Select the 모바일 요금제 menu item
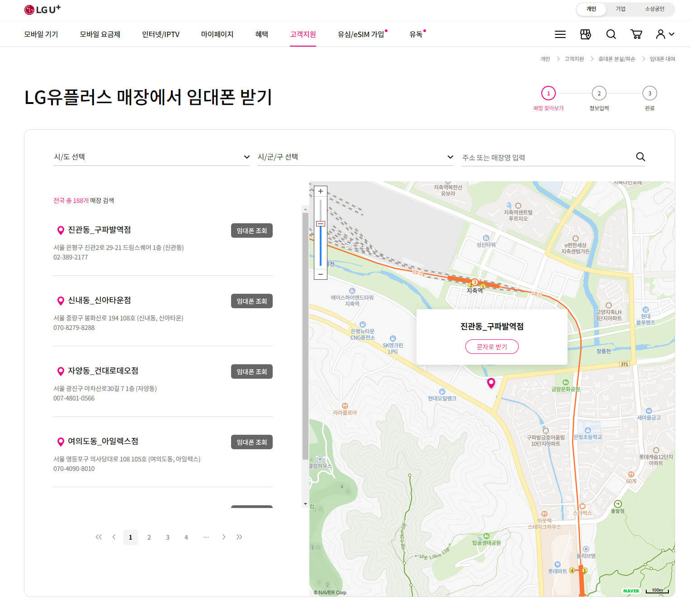691x616 pixels. 99,34
